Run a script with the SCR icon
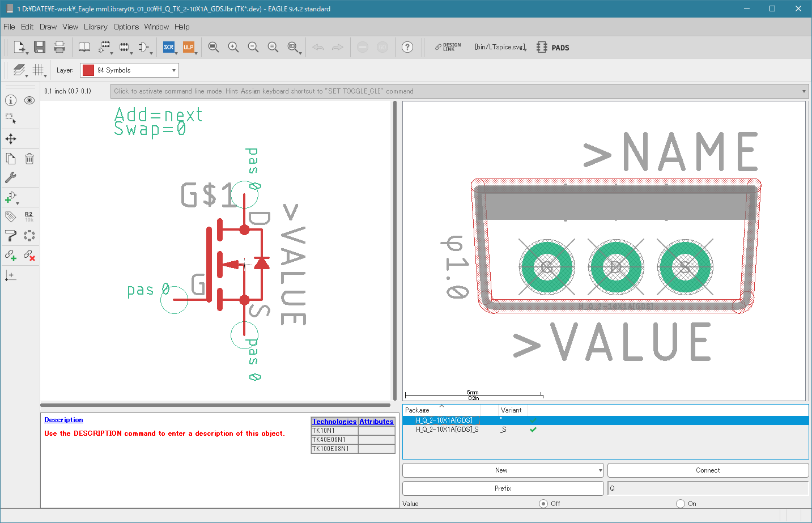 point(168,48)
